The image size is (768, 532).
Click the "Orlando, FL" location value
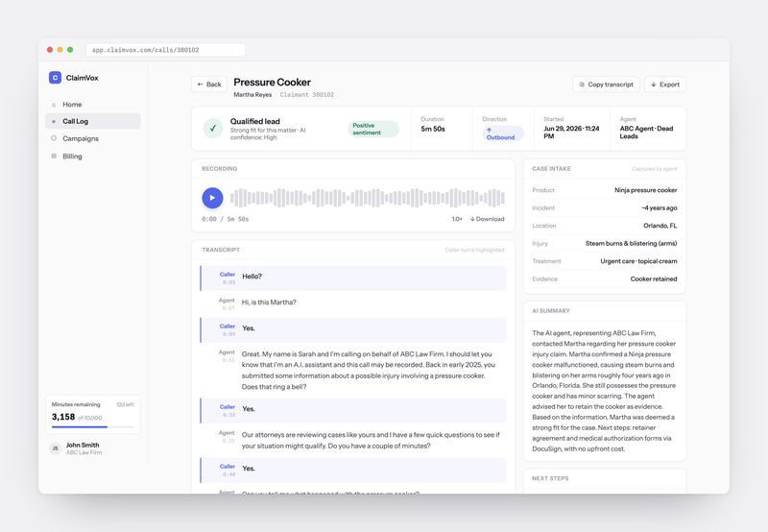pyautogui.click(x=660, y=226)
